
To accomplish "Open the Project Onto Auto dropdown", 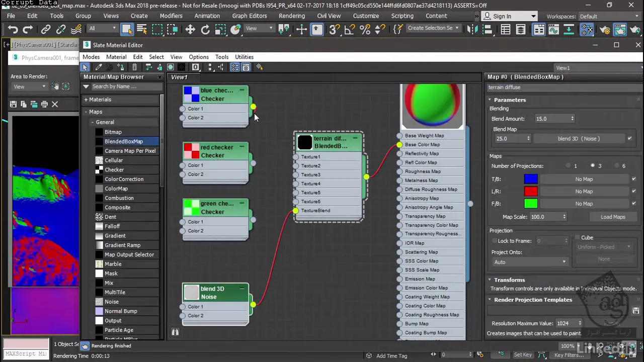I will point(530,262).
